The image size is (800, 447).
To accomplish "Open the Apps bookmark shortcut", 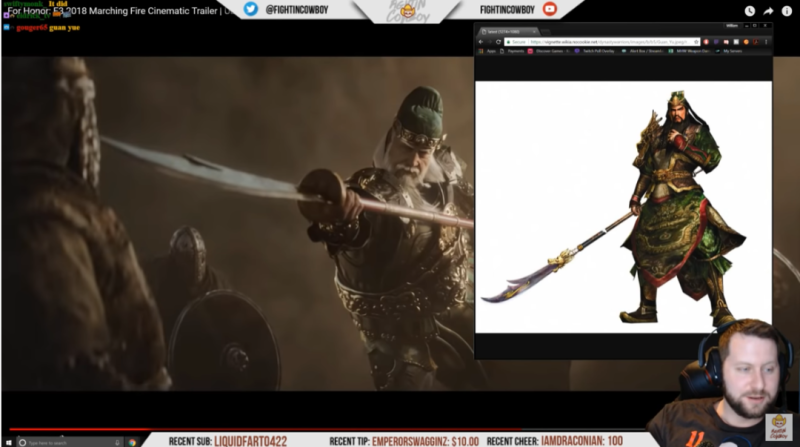I will 487,51.
